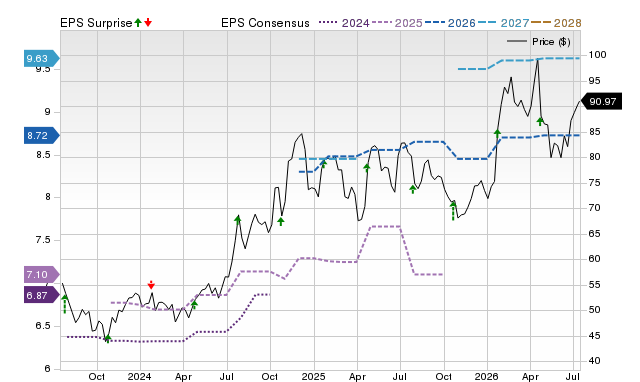Viewport: 640px width, 382px height.
Task: Click the 95 label on the price axis
Action: pos(594,81)
